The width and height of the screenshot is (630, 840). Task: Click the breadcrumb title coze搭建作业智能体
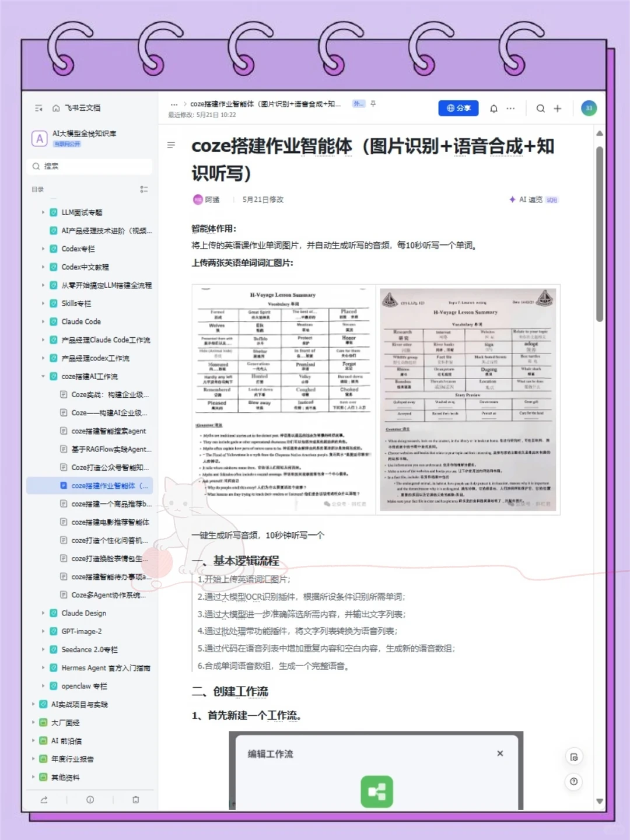point(265,104)
